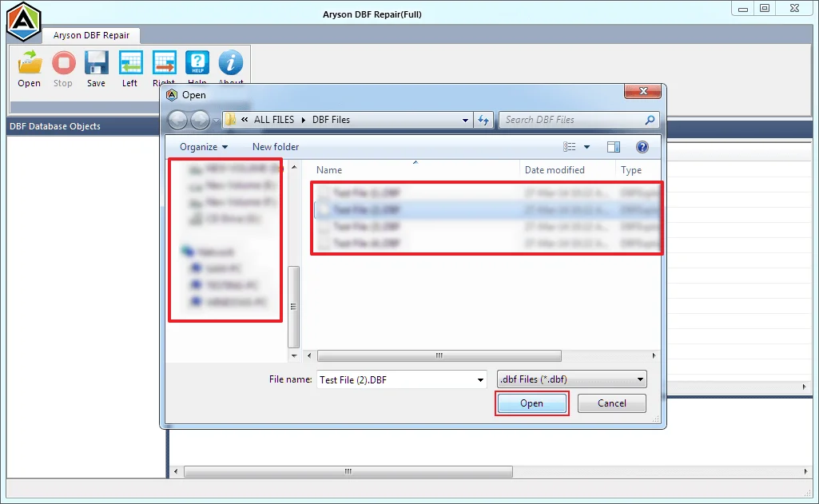Toggle the preview pane icon
Viewport: 819px width, 504px height.
coord(614,147)
